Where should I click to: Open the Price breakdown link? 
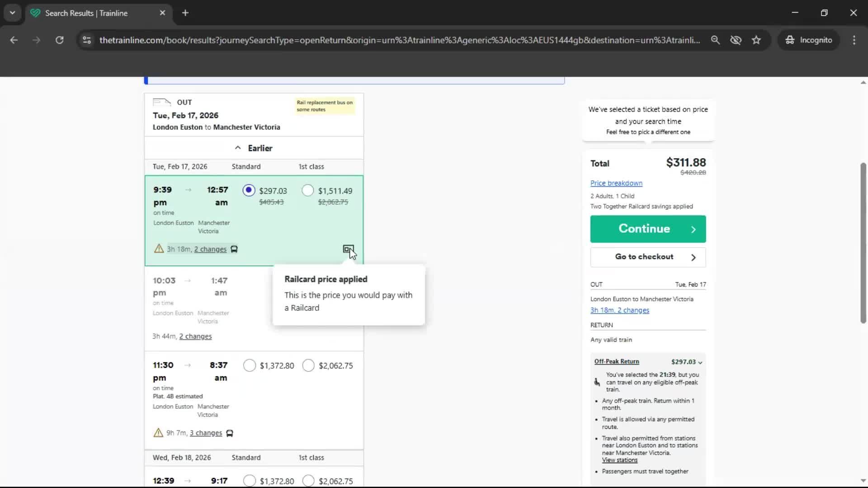[616, 183]
